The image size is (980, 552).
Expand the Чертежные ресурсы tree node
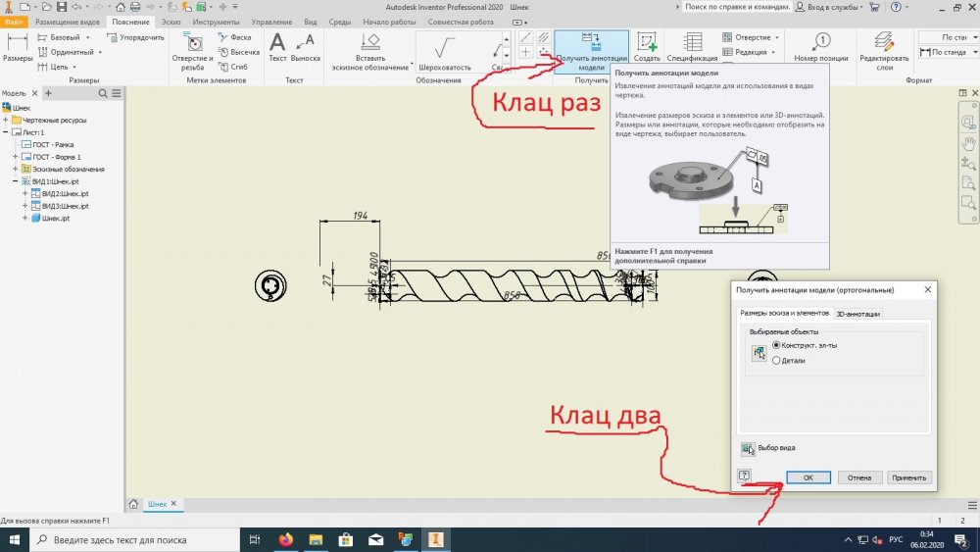6,120
